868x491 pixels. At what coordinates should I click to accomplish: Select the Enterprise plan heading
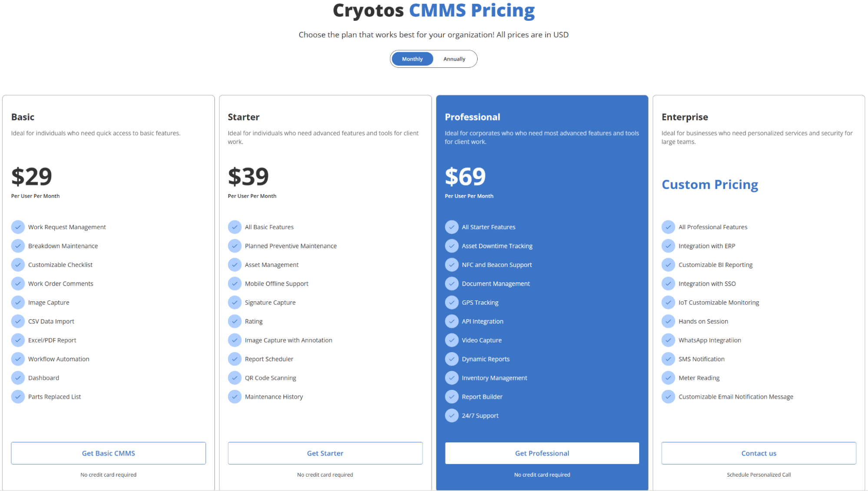pos(685,117)
